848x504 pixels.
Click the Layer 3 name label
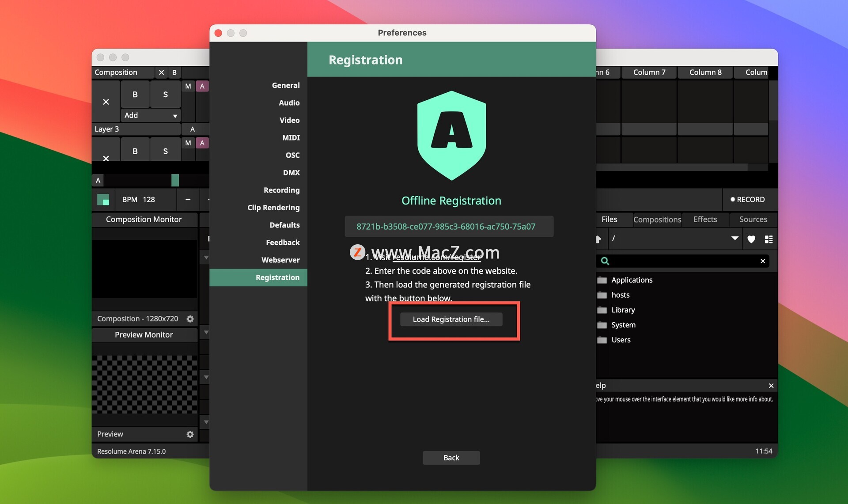107,129
